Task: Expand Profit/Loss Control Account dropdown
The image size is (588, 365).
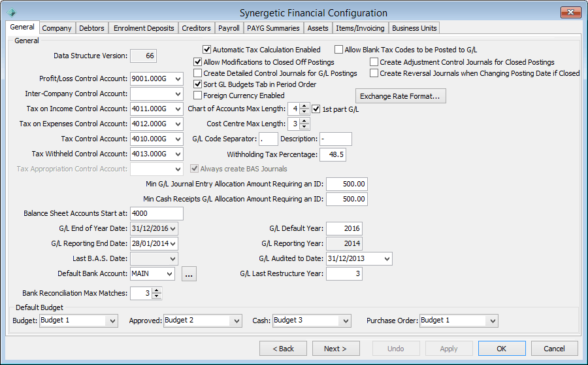Action: [x=178, y=79]
